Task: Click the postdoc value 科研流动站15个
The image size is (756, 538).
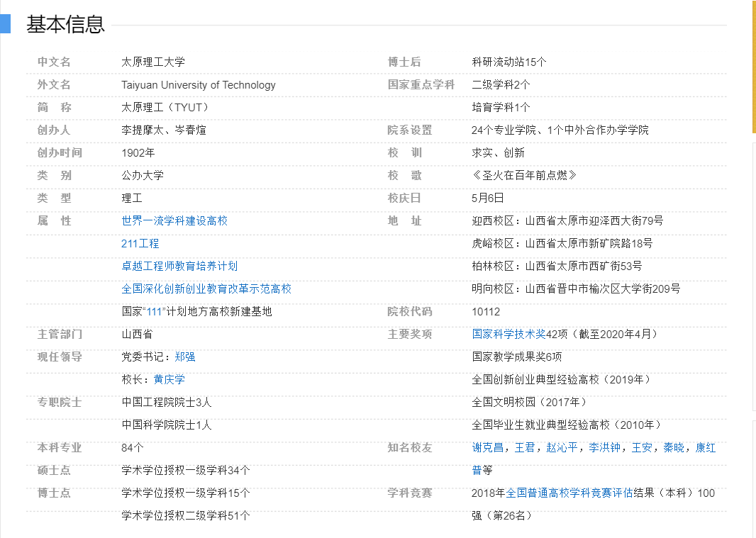Action: pyautogui.click(x=509, y=62)
